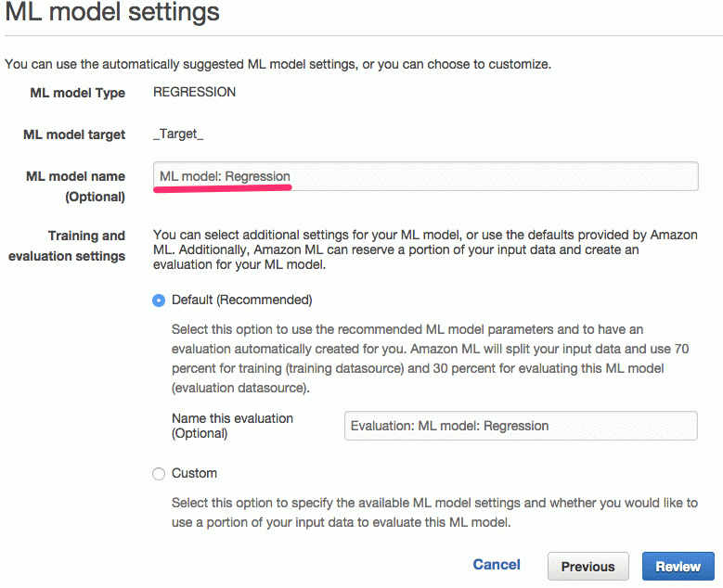
Task: Click the blue Review button
Action: [678, 567]
